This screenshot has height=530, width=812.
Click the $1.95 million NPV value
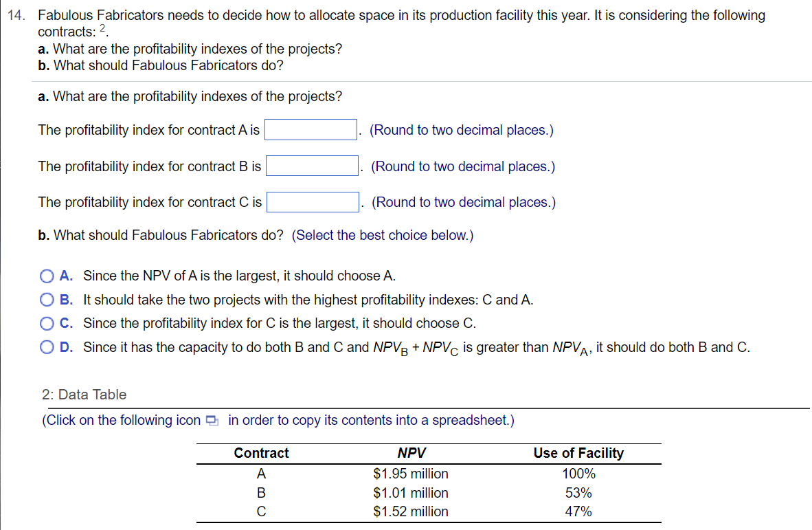point(410,474)
